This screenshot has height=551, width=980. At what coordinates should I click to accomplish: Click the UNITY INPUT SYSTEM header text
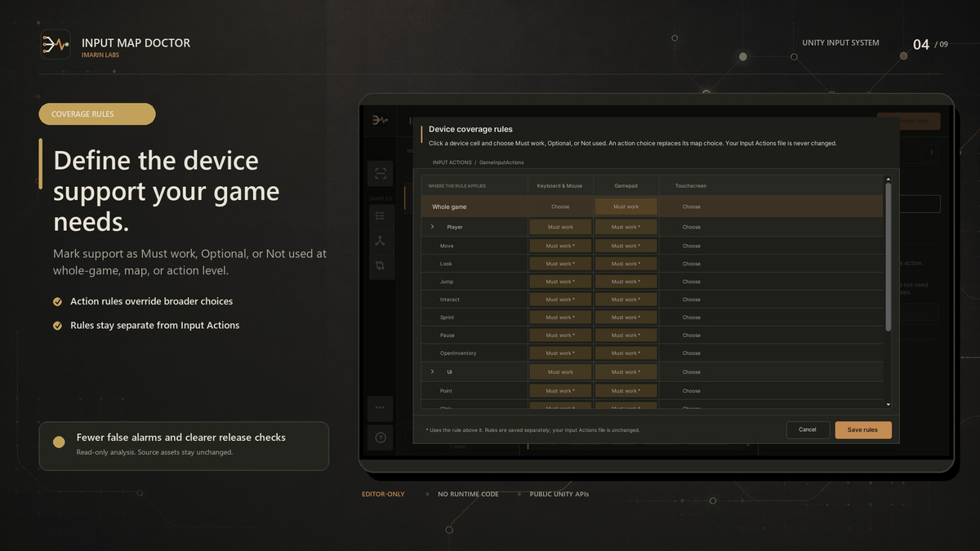pyautogui.click(x=841, y=43)
